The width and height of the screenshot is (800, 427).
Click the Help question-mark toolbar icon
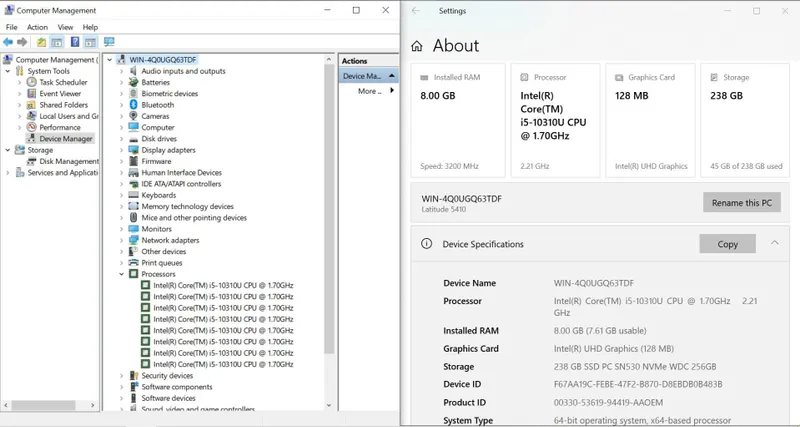click(x=75, y=42)
